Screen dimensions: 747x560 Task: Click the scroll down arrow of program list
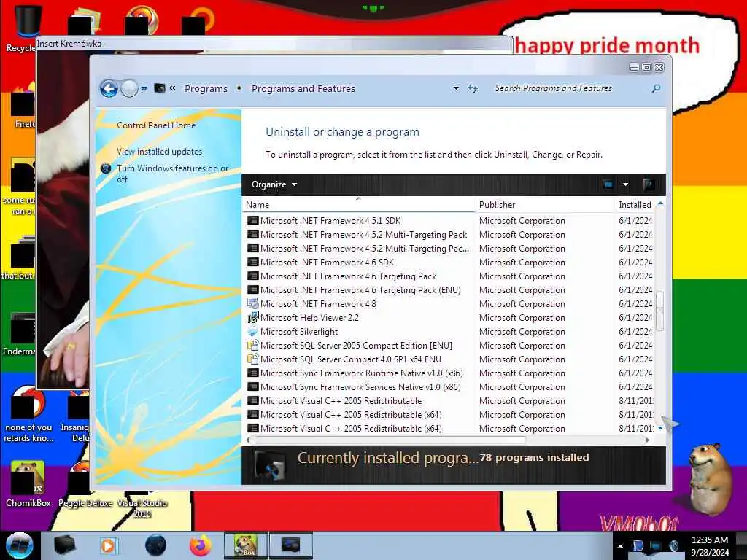coord(660,428)
